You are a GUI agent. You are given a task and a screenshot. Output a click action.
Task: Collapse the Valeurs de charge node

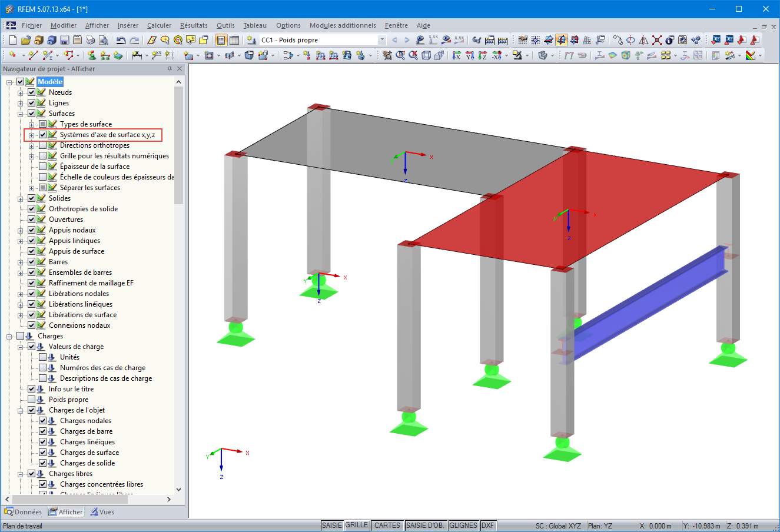coord(21,347)
